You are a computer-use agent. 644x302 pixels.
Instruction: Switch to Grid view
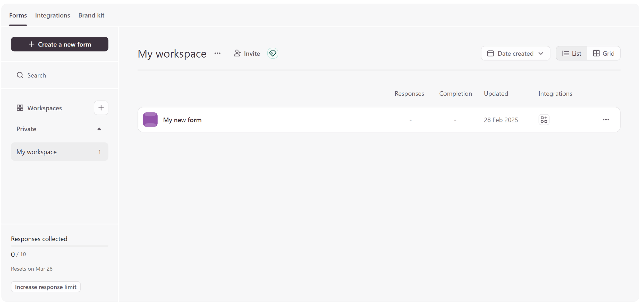(604, 53)
